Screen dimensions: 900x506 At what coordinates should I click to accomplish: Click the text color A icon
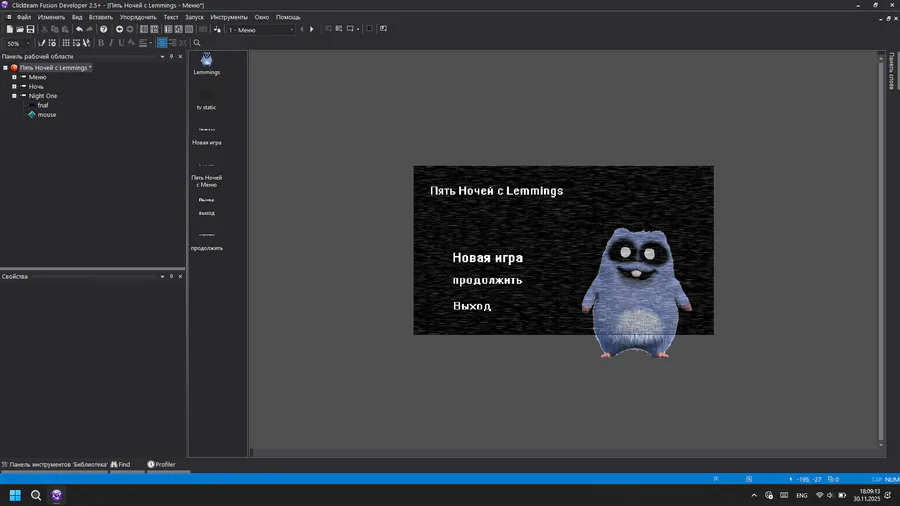point(131,43)
